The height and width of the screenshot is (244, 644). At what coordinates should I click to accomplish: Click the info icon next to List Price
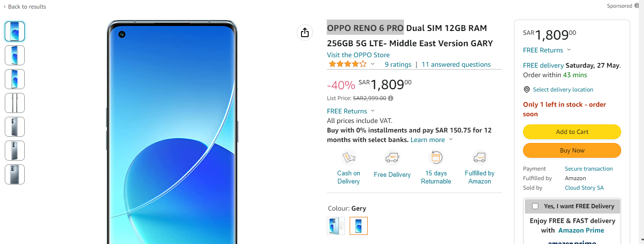point(391,98)
